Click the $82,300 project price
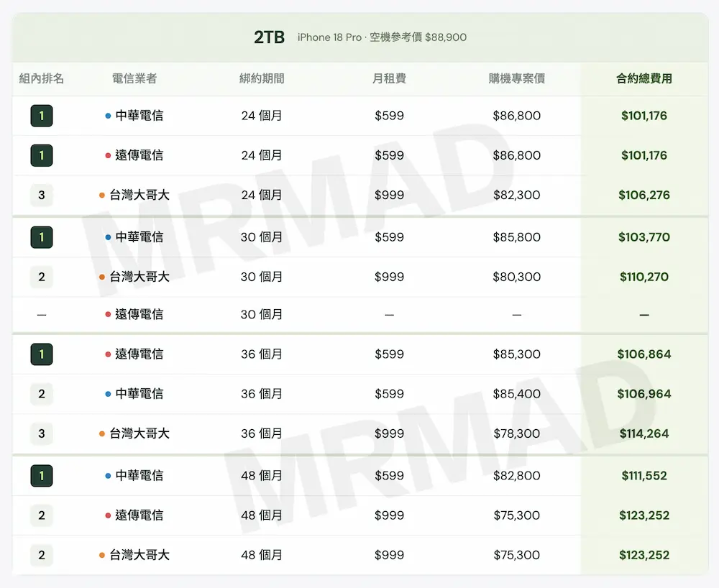 pyautogui.click(x=517, y=196)
